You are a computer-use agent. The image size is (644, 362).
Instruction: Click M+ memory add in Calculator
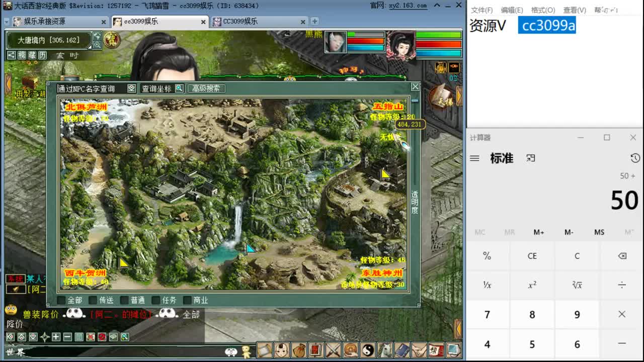click(x=539, y=232)
